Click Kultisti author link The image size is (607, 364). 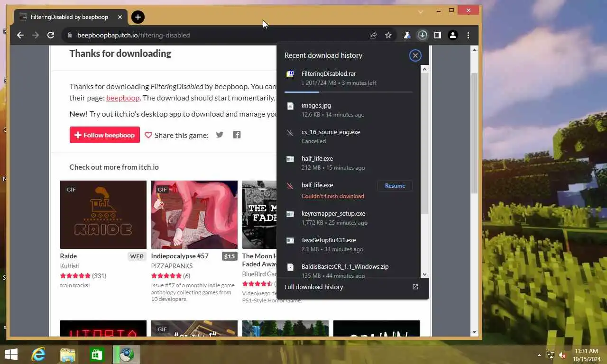(x=70, y=266)
